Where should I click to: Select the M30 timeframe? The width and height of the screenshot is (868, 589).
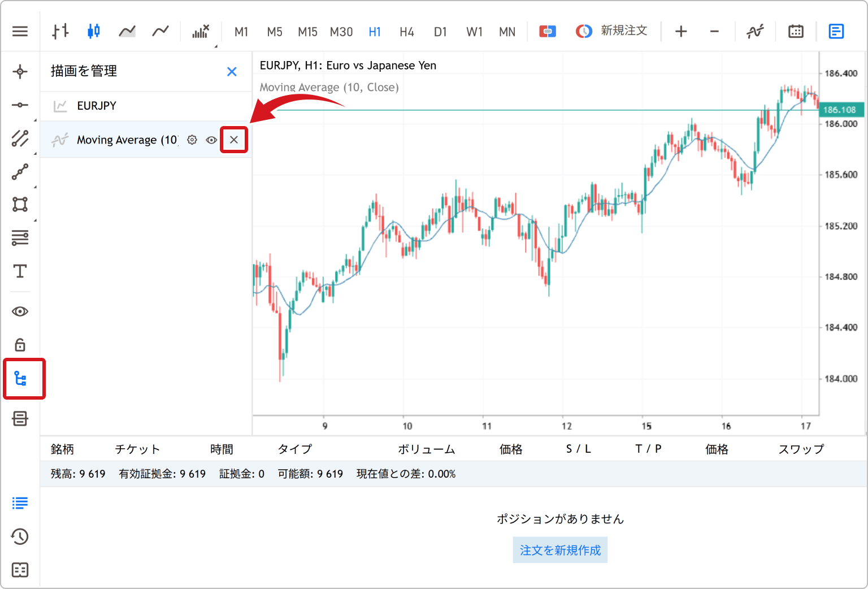click(x=341, y=32)
